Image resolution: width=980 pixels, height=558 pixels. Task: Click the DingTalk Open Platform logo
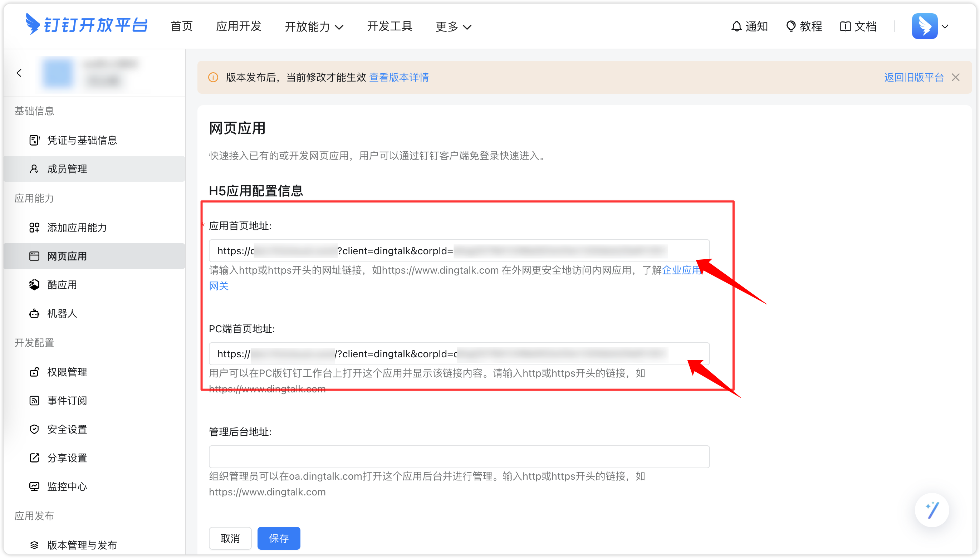coord(87,25)
